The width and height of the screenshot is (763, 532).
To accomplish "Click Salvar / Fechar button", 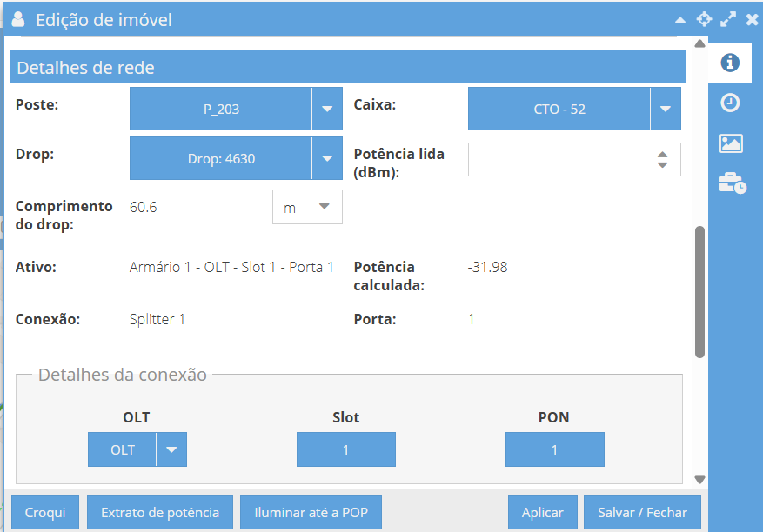I will tap(642, 513).
